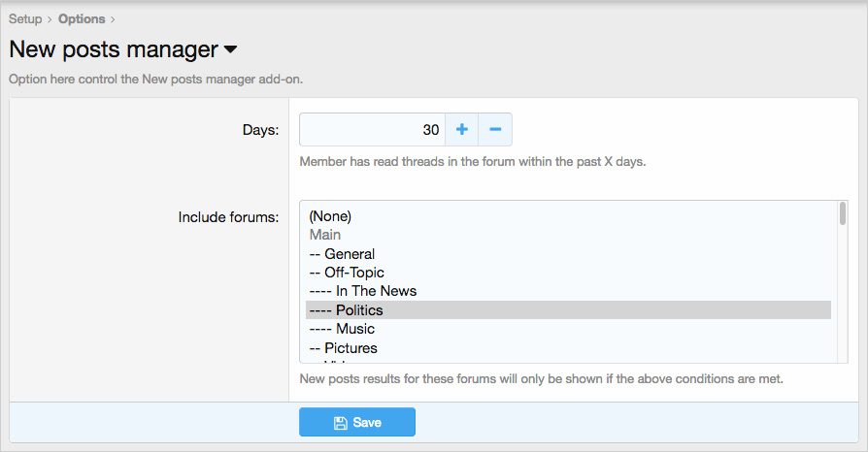Open the New posts manager title dropdown
Screen dimensions: 868x452
click(230, 49)
